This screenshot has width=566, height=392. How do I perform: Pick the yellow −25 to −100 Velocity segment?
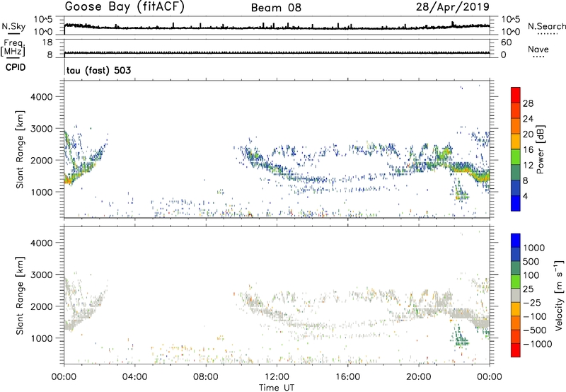pyautogui.click(x=516, y=309)
